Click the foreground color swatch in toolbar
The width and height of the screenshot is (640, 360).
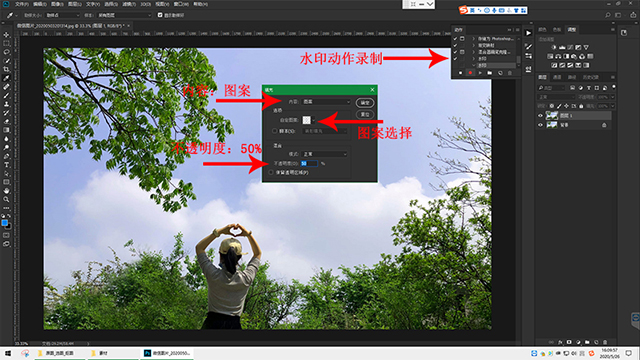click(x=4, y=223)
